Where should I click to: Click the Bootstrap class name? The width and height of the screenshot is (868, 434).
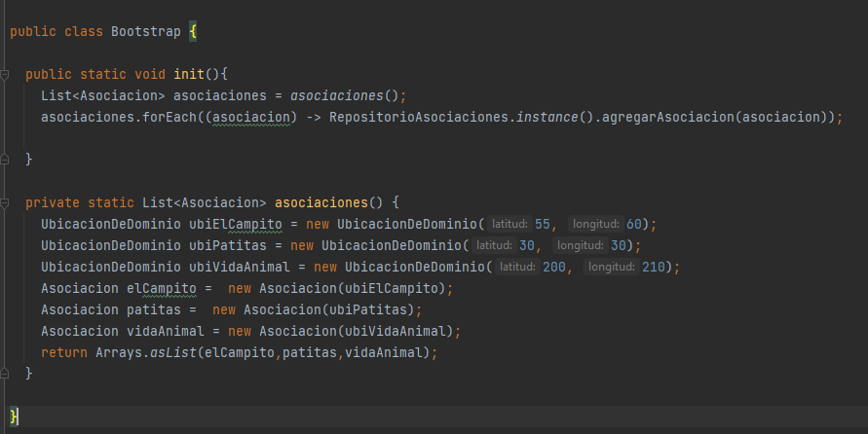pos(145,31)
